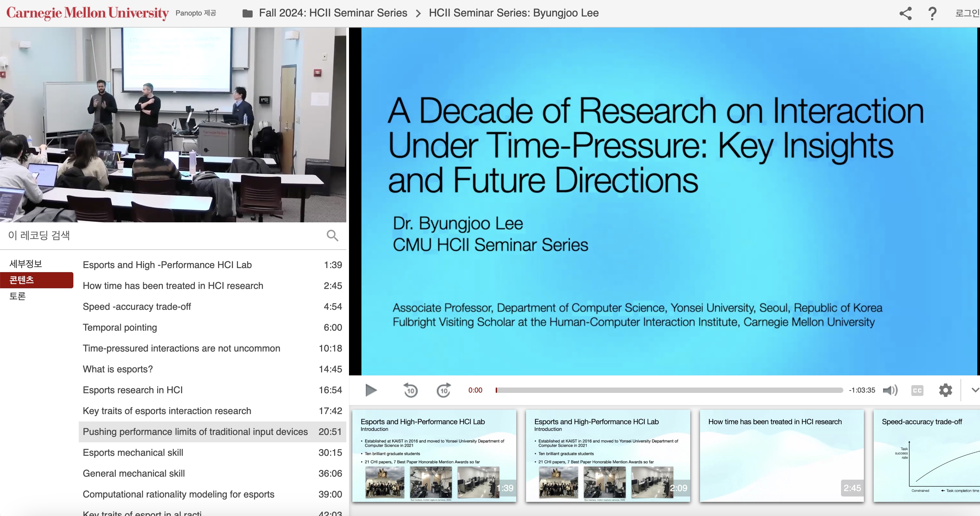The image size is (980, 516).
Task: Click the search magnifier icon
Action: pyautogui.click(x=332, y=235)
